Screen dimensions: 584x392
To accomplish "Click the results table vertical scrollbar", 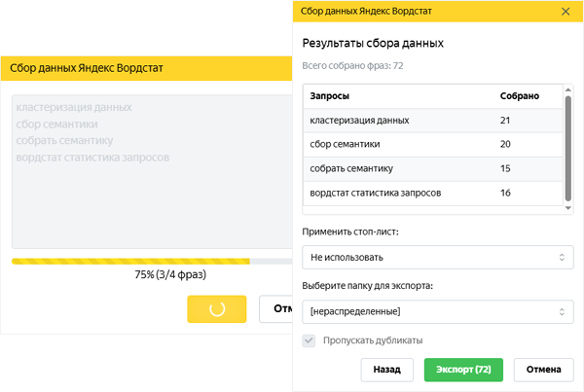I will pos(567,146).
